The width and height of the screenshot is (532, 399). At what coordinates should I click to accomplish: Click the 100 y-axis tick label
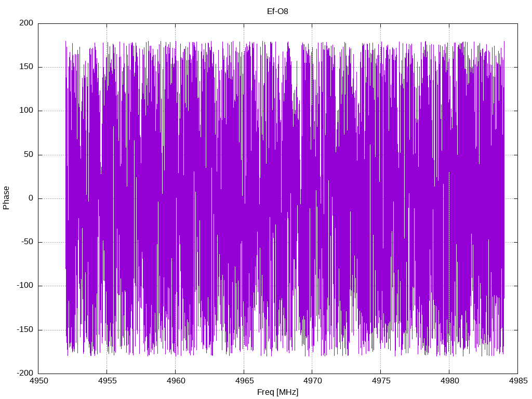26,110
